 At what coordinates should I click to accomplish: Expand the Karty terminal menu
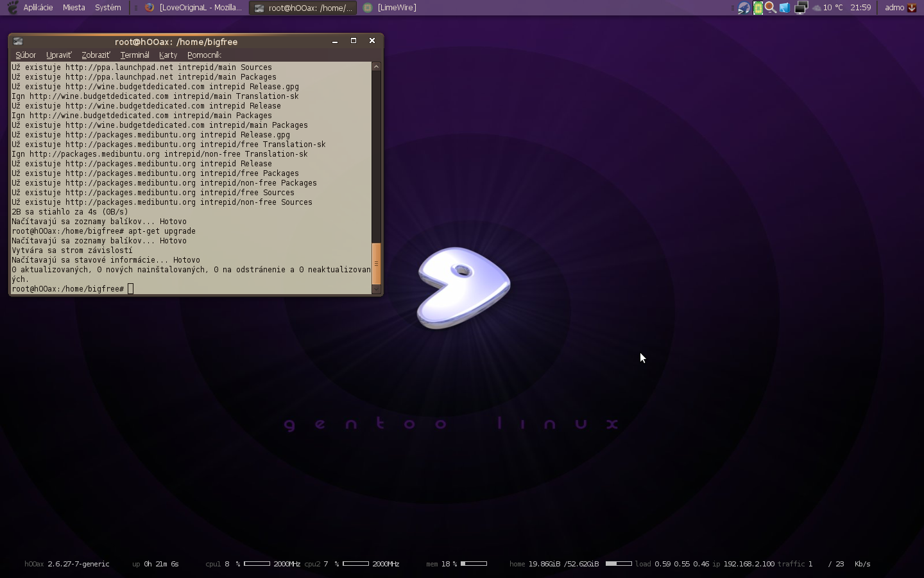[168, 55]
